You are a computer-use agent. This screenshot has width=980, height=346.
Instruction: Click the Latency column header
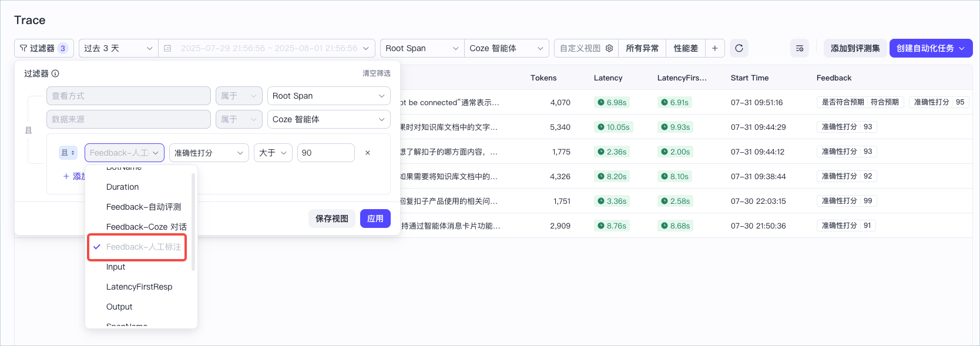(608, 78)
